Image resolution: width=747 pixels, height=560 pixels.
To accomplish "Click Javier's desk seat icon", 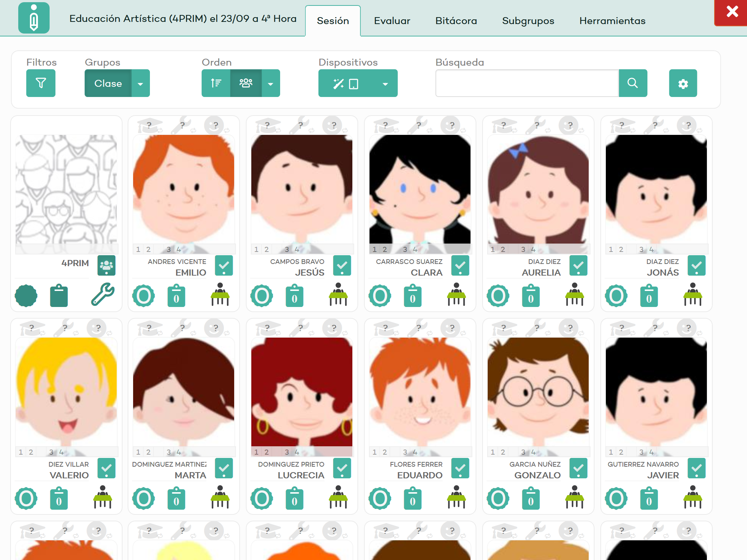I will [693, 497].
